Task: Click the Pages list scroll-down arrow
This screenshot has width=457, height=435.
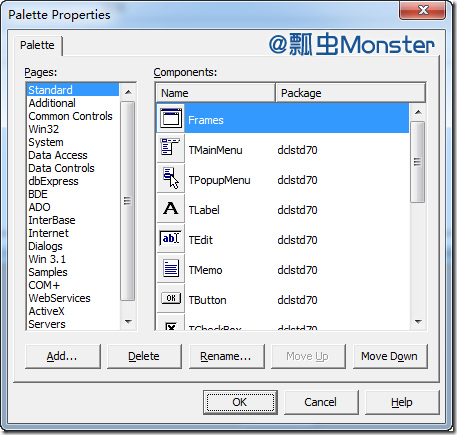Action: [x=128, y=322]
